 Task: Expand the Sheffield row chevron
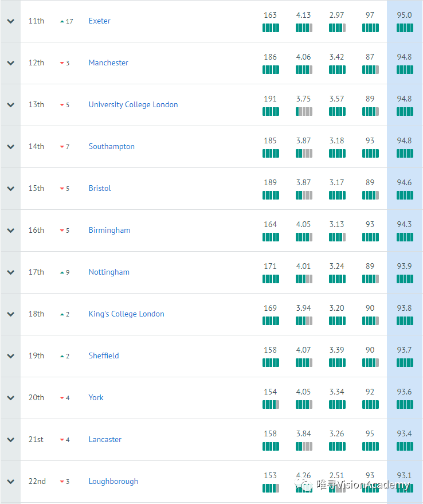click(x=11, y=356)
